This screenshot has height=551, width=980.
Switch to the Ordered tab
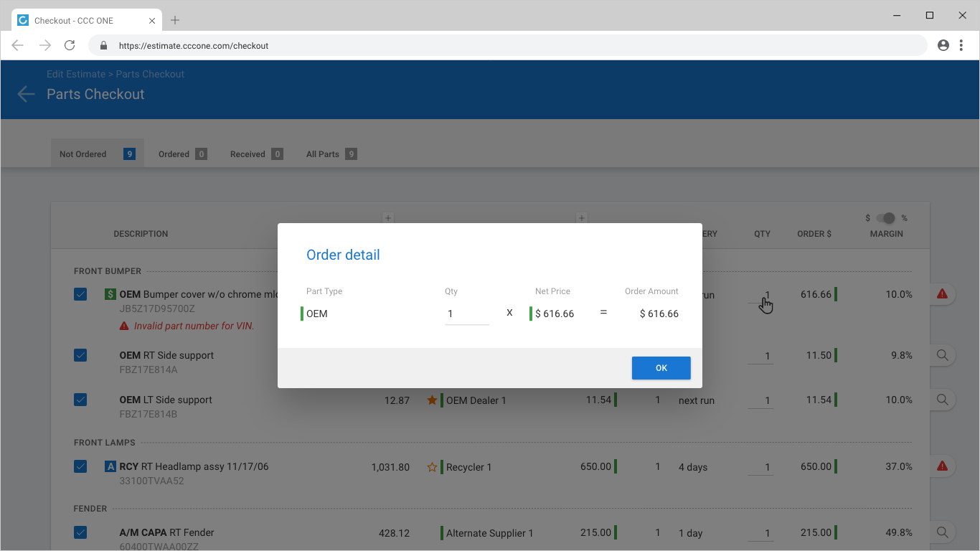point(182,154)
